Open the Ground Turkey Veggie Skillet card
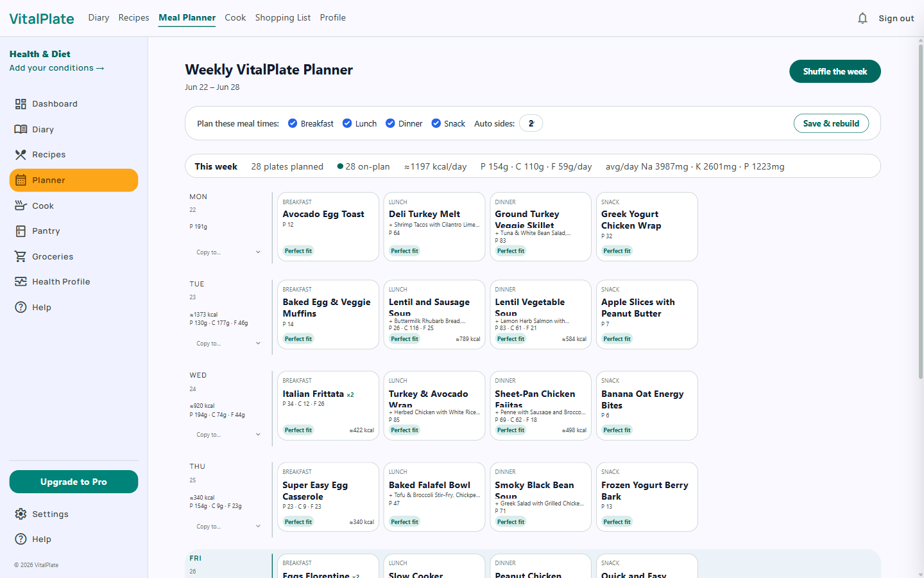Image resolution: width=924 pixels, height=578 pixels. coord(540,227)
